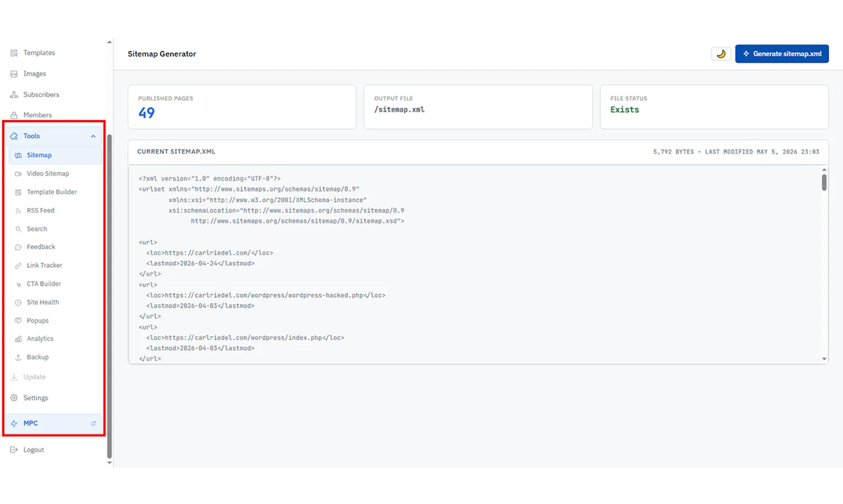
Task: Click the 5,792 bytes last modified text
Action: click(x=736, y=152)
